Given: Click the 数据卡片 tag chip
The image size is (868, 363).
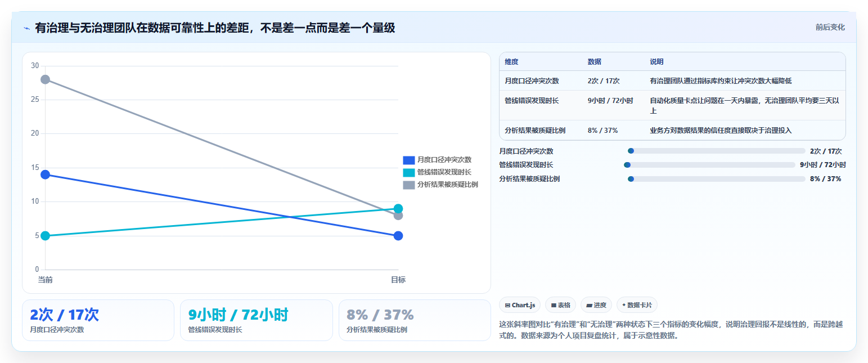Looking at the screenshot, I should 637,305.
